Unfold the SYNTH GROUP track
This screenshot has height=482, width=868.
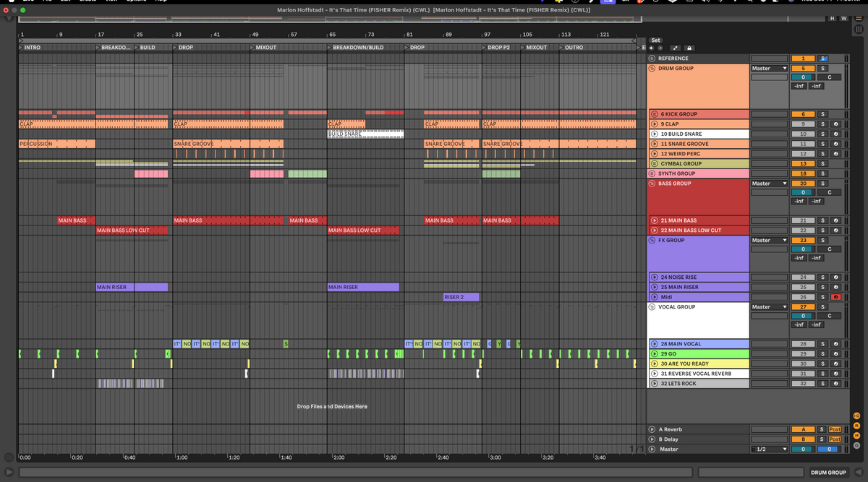(x=652, y=173)
